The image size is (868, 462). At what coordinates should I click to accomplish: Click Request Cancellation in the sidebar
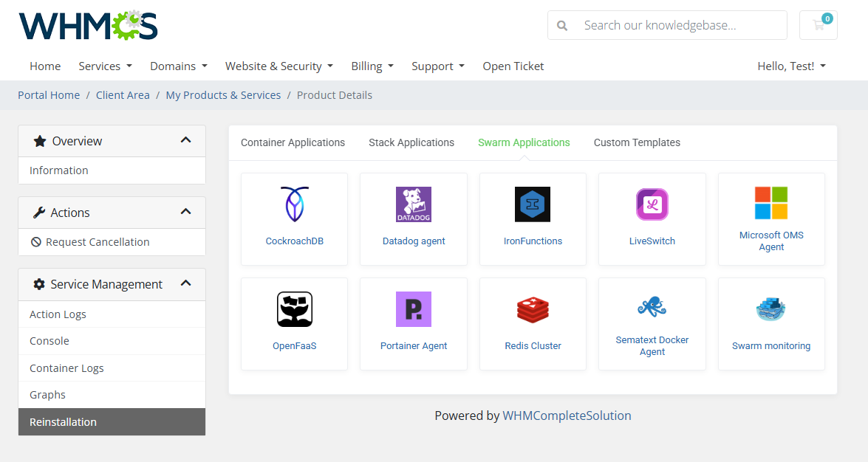tap(97, 242)
